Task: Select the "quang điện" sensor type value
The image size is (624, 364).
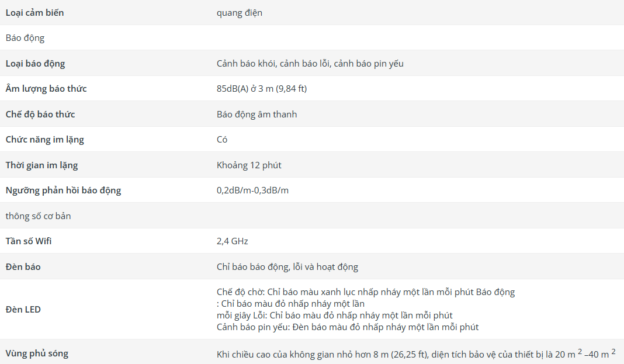Action: pos(239,12)
